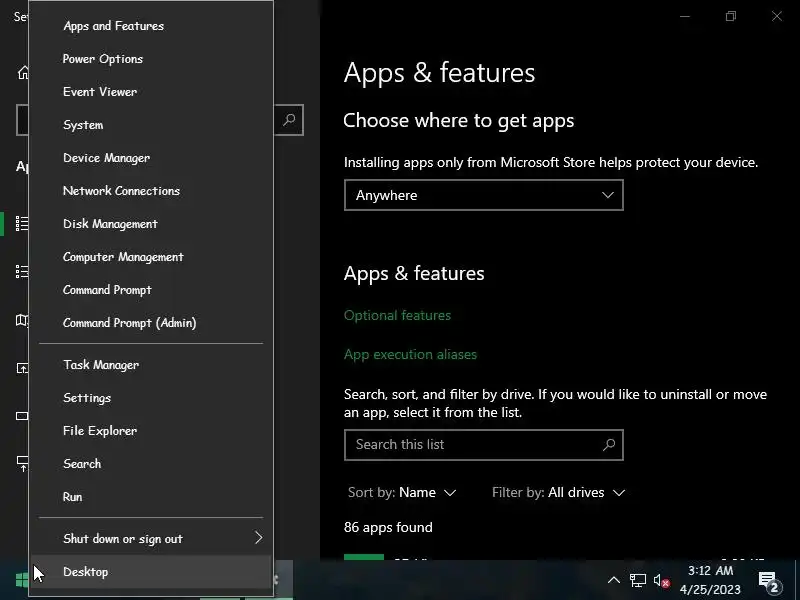Viewport: 800px width, 600px height.
Task: Open the Action Center notifications icon
Action: pos(769,582)
